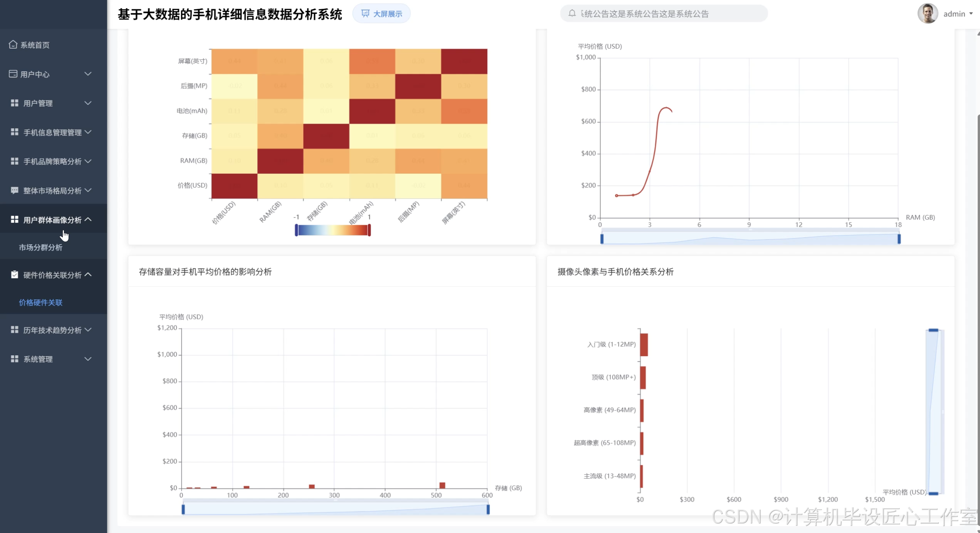
Task: Click the heatmap legend right red handle
Action: 369,230
